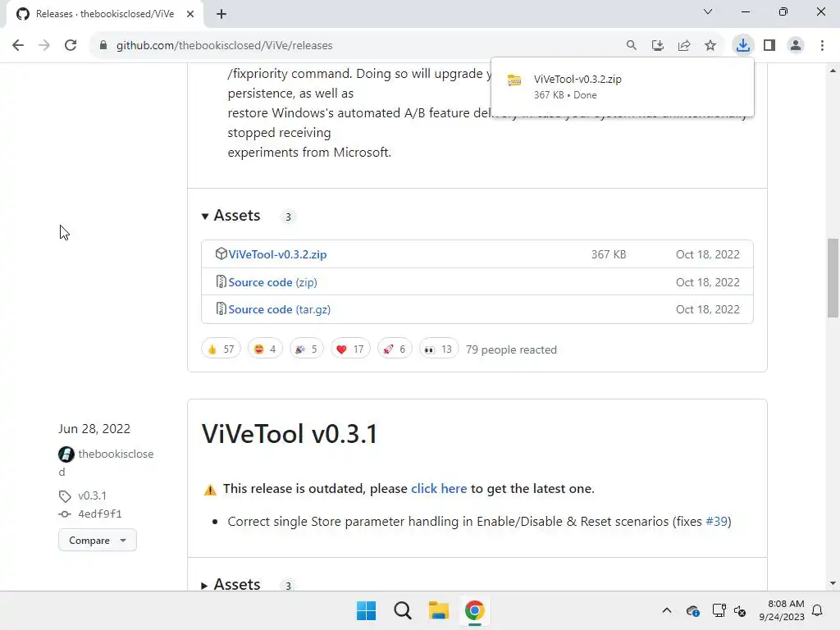Collapse the Assets section of v0.3.2
Screen dimensions: 840x630
231,216
